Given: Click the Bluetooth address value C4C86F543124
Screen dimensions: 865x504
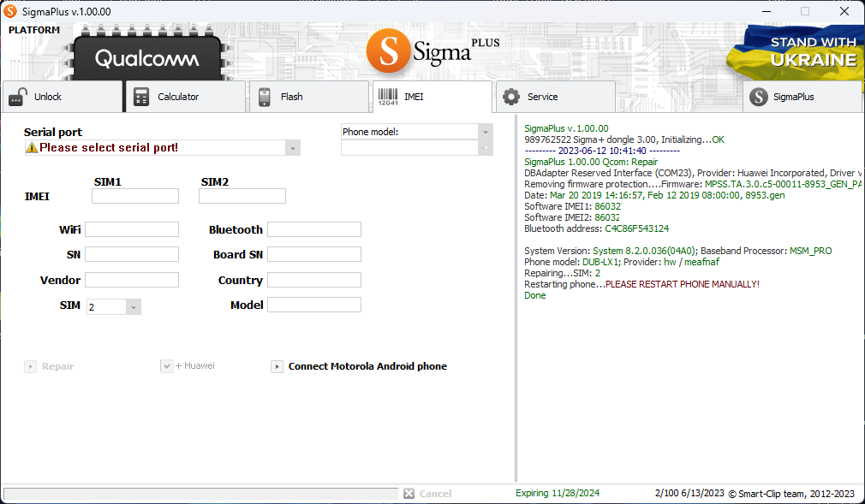Looking at the screenshot, I should [x=636, y=228].
